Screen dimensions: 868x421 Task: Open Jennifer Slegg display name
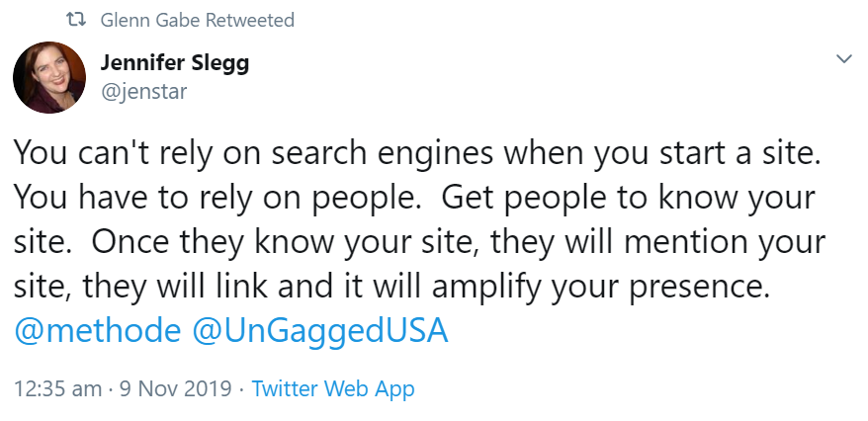(174, 64)
